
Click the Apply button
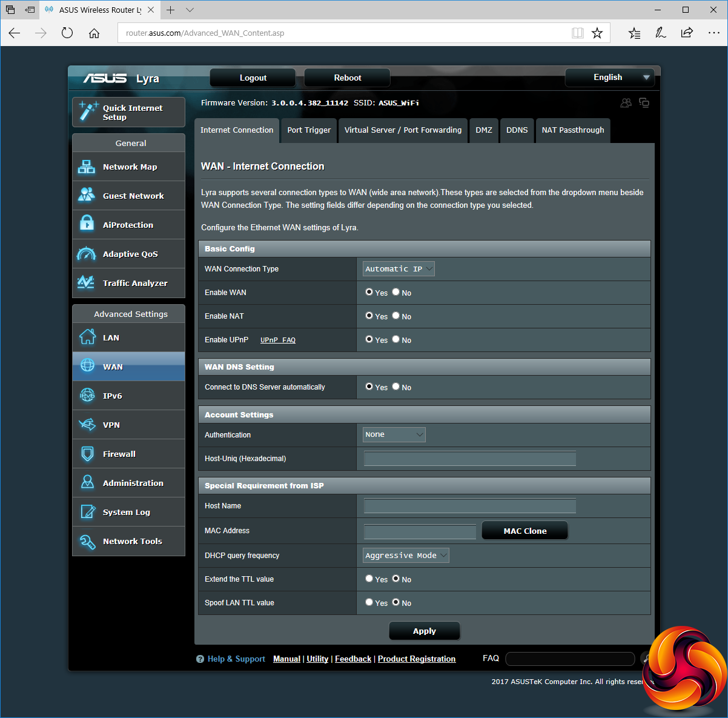424,631
